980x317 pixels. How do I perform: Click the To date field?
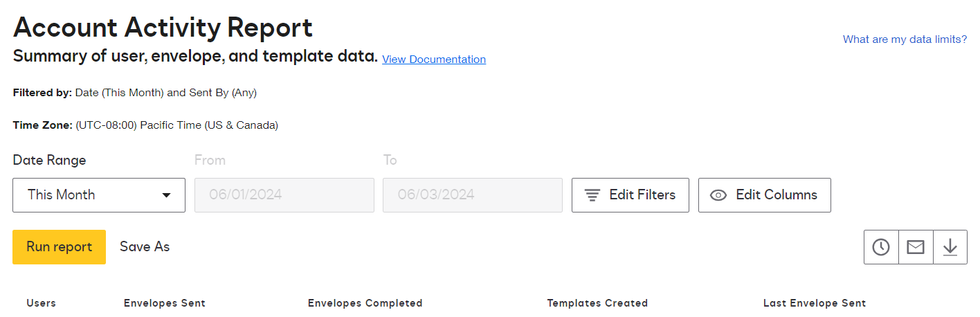pos(472,195)
